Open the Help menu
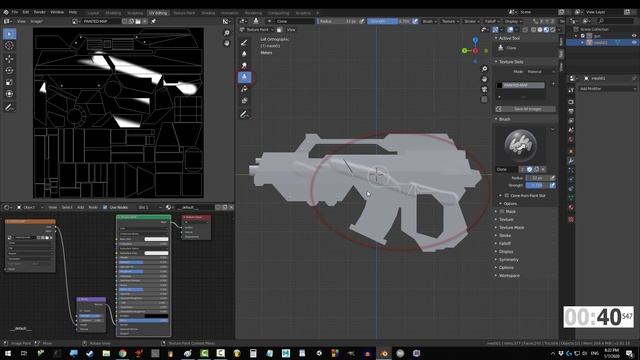Viewport: 640px width, 360px height. point(73,12)
